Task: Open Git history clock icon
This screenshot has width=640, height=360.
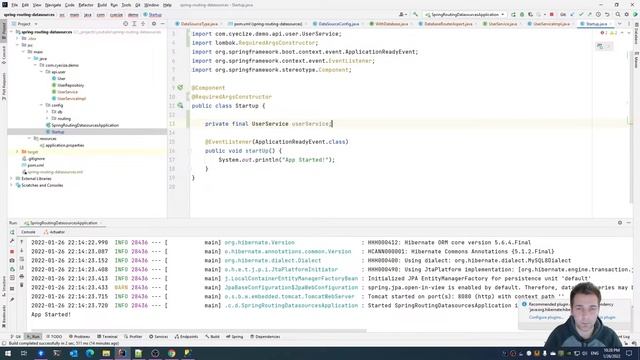Action: point(598,14)
